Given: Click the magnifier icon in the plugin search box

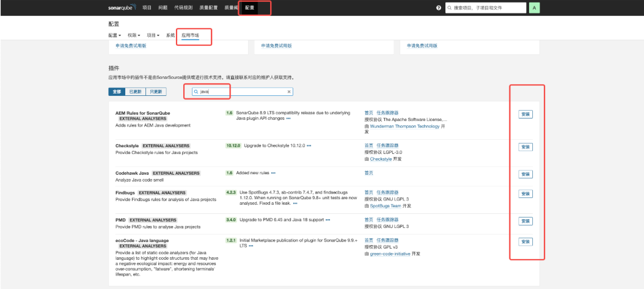Looking at the screenshot, I should coord(196,92).
